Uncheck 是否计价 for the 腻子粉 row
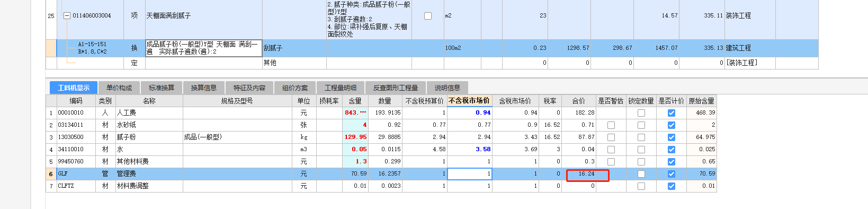This screenshot has height=209, width=868. pyautogui.click(x=672, y=137)
